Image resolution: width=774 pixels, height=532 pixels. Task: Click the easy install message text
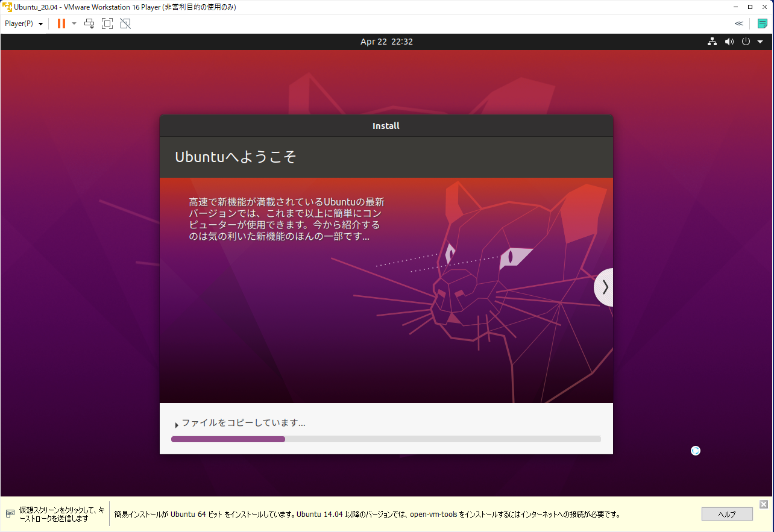(367, 515)
